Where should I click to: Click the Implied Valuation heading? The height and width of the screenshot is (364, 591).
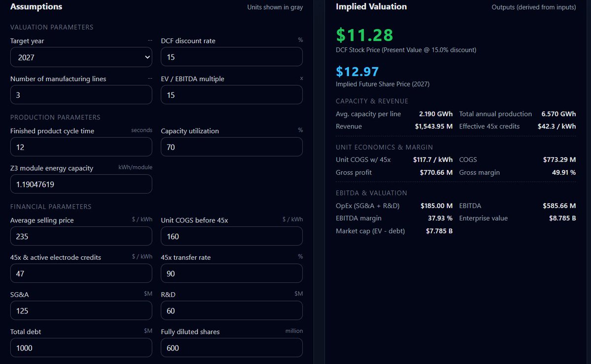(371, 7)
